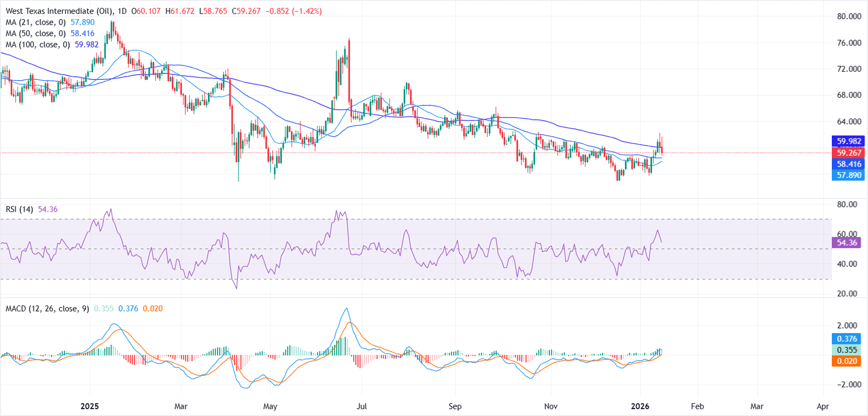
Task: Open the MACD (12, 26, close, 9) legend
Action: pos(46,309)
